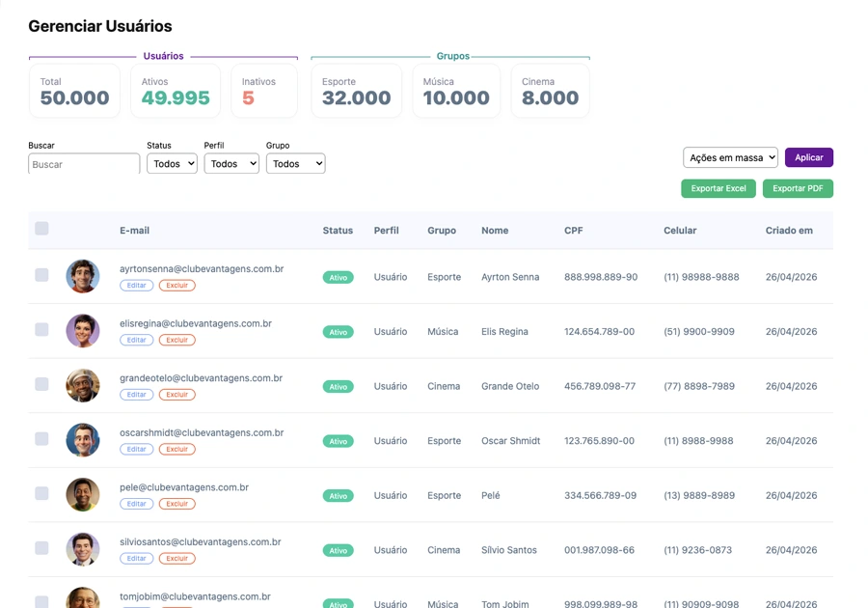Screen dimensions: 868x608
Task: Open the Status filter dropdown
Action: 173,163
